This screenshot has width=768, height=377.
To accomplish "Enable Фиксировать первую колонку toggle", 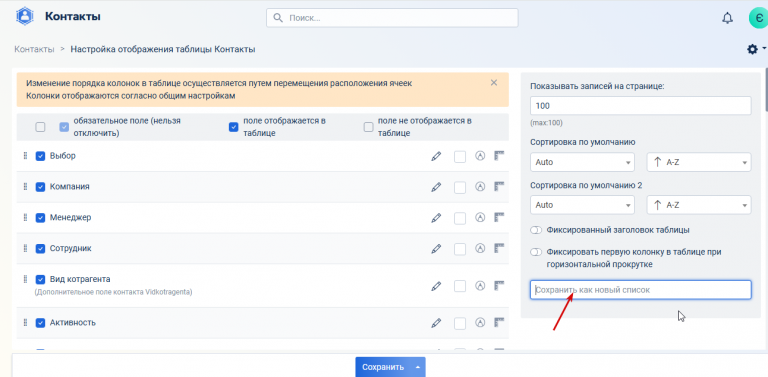I will 536,252.
